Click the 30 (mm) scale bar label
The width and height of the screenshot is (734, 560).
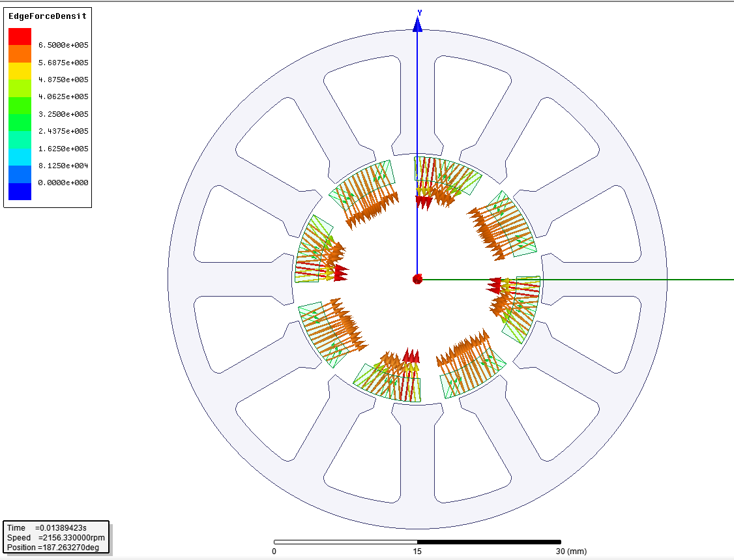571,551
